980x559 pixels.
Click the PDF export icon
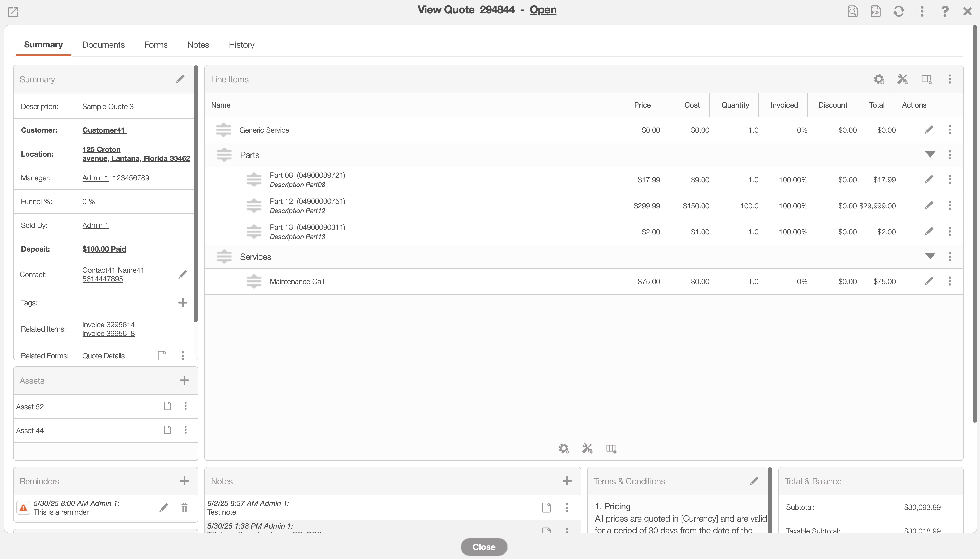pyautogui.click(x=875, y=11)
